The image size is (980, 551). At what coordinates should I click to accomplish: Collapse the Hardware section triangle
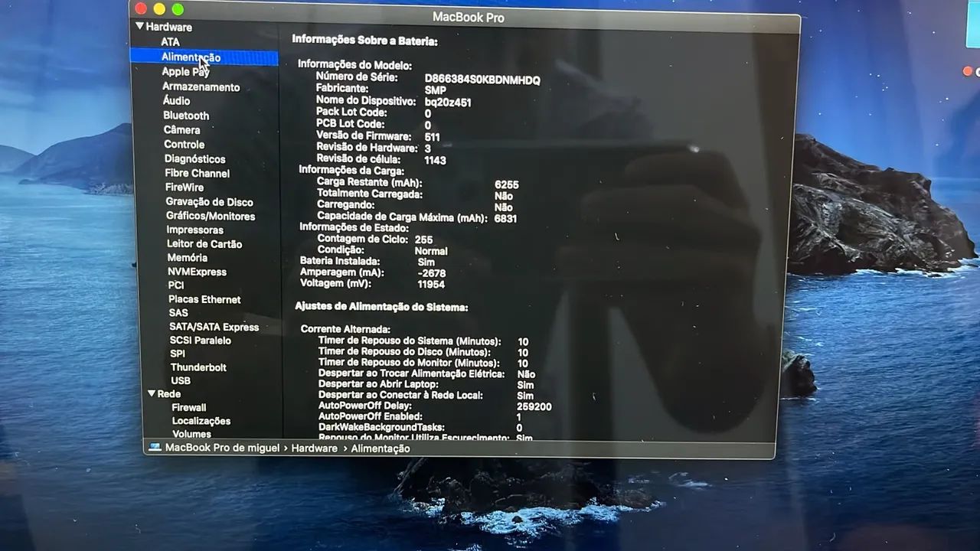[139, 26]
